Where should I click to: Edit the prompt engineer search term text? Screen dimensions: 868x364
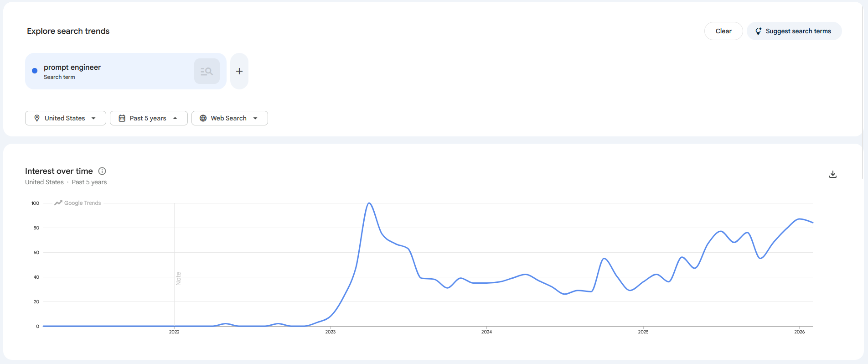tap(72, 67)
